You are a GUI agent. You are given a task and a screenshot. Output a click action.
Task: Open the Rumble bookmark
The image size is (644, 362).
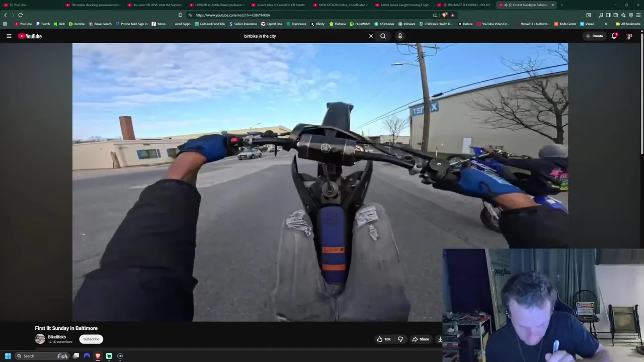pyautogui.click(x=77, y=24)
